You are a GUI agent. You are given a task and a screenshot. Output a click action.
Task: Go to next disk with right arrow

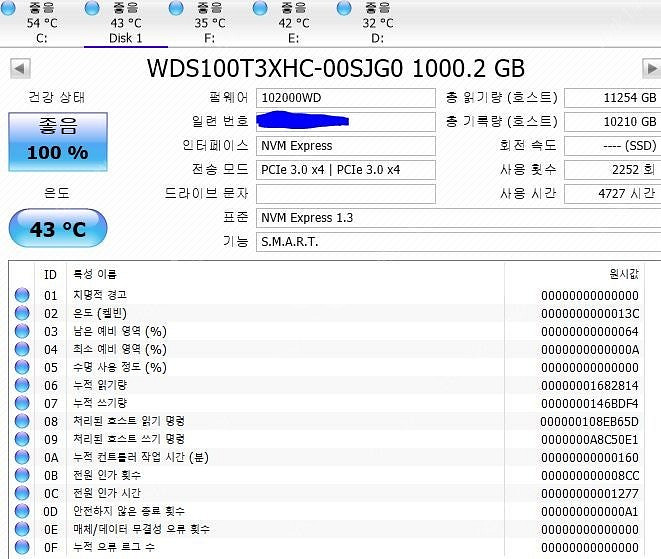(651, 68)
